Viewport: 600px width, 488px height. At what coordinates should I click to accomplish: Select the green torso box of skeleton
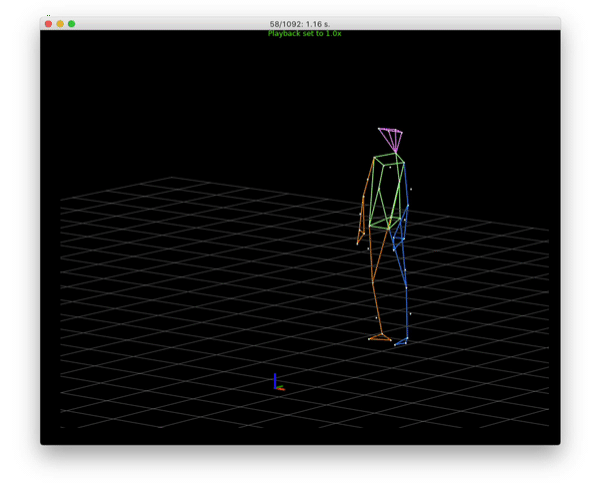coord(385,190)
